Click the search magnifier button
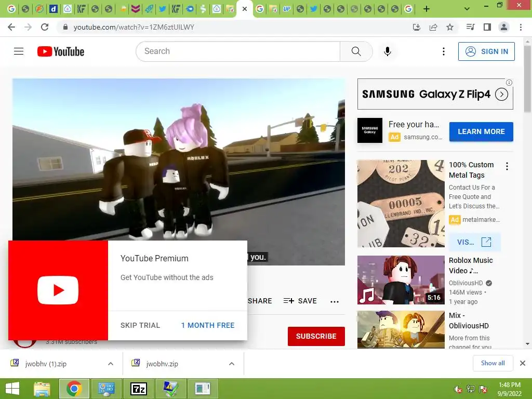This screenshot has width=532, height=399. point(356,51)
